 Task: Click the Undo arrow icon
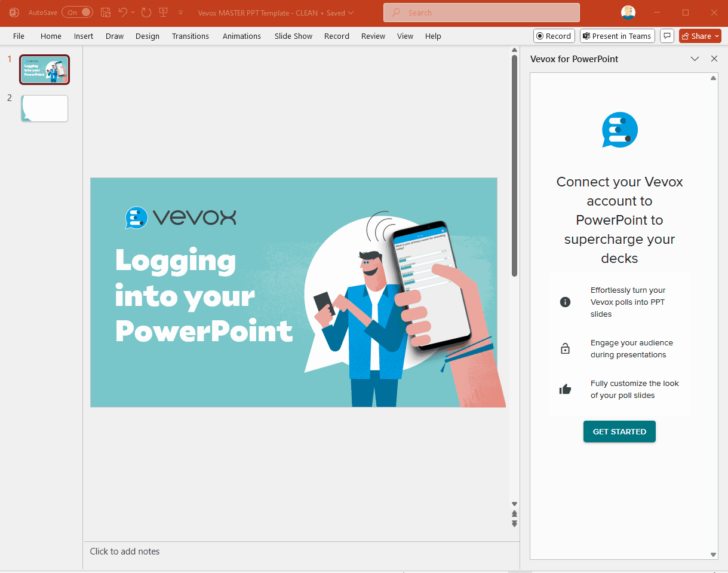pyautogui.click(x=123, y=13)
